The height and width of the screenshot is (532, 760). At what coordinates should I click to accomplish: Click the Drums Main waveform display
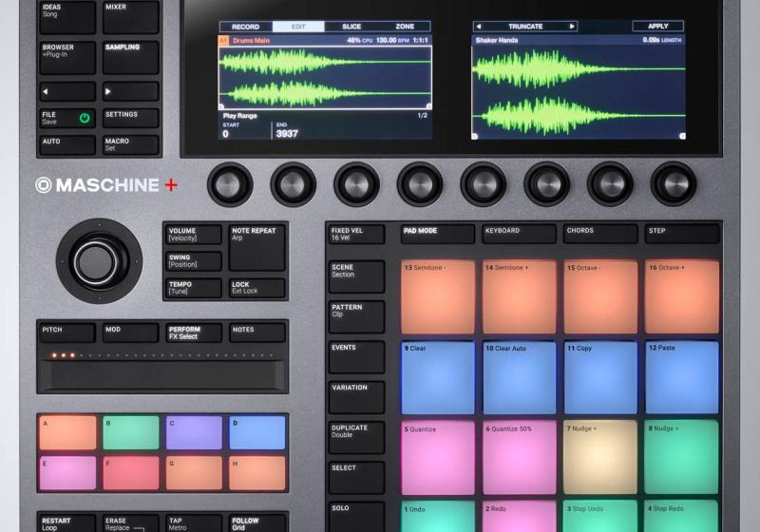tap(325, 78)
